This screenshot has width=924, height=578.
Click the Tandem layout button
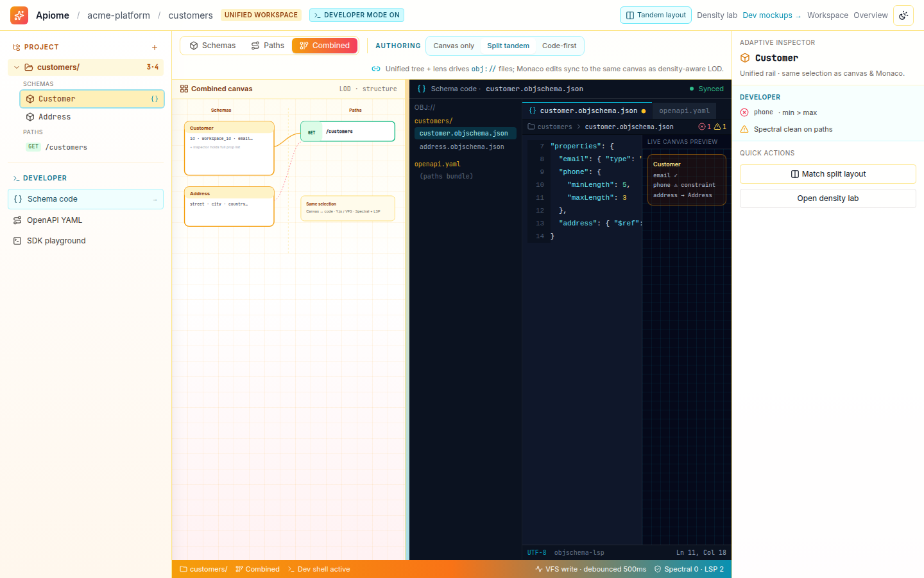(656, 15)
